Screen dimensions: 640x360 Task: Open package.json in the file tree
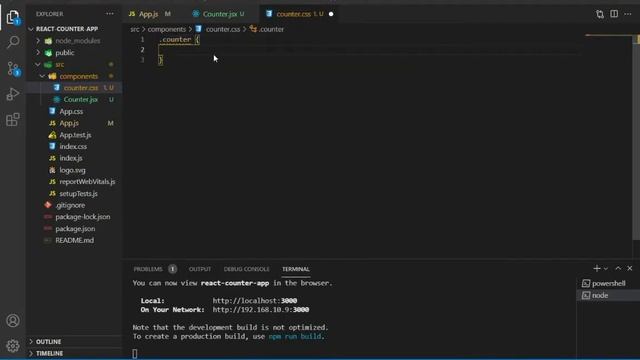74,229
